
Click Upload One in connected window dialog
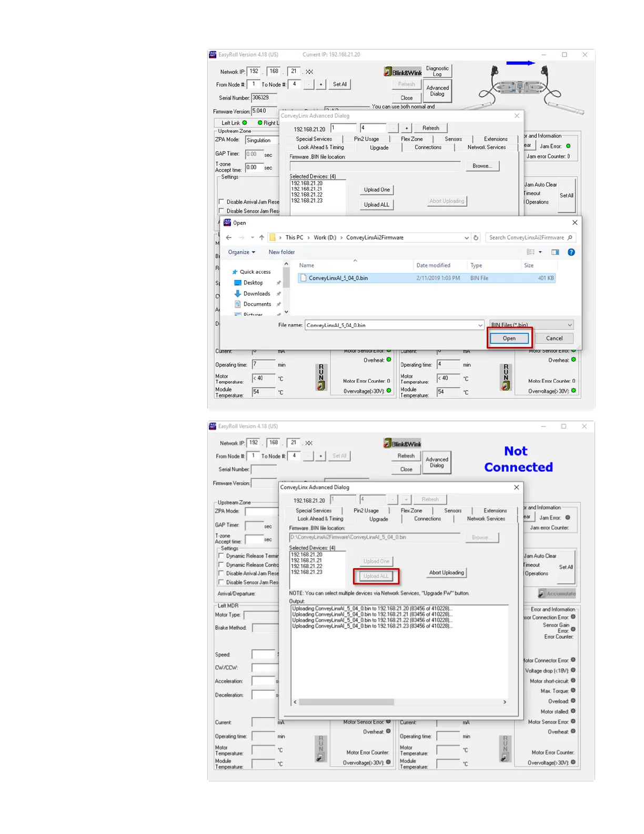pos(377,190)
